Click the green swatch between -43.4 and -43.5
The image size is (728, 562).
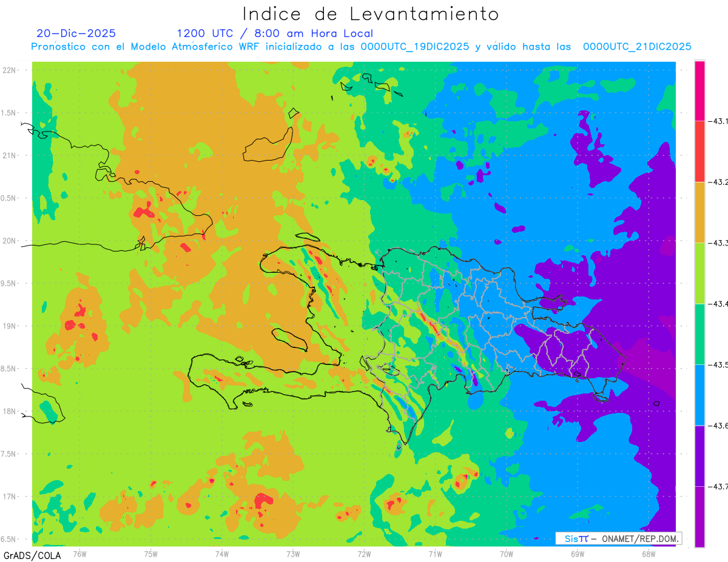pos(700,334)
